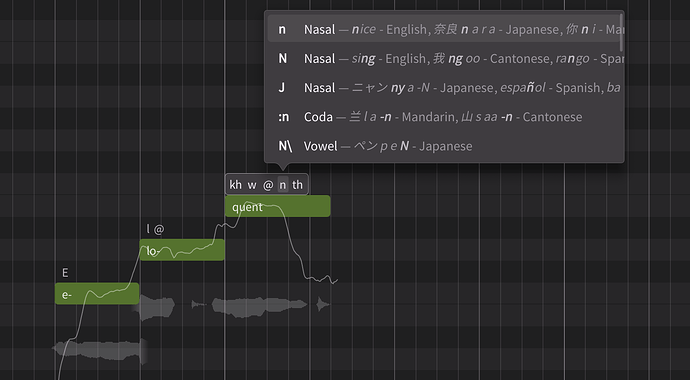Choose the 'N\' Vowel Japanese entry
The height and width of the screenshot is (380, 690).
coord(444,146)
